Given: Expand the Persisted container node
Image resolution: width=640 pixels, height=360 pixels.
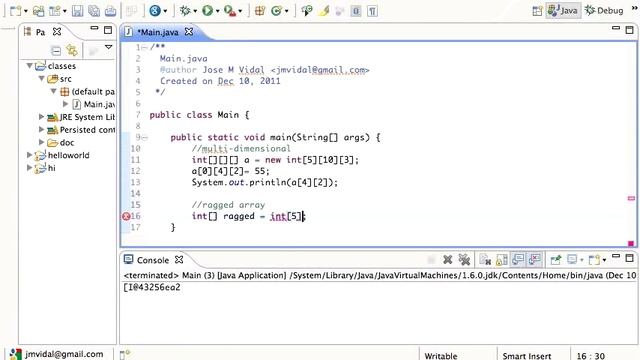Looking at the screenshot, I should (x=41, y=129).
